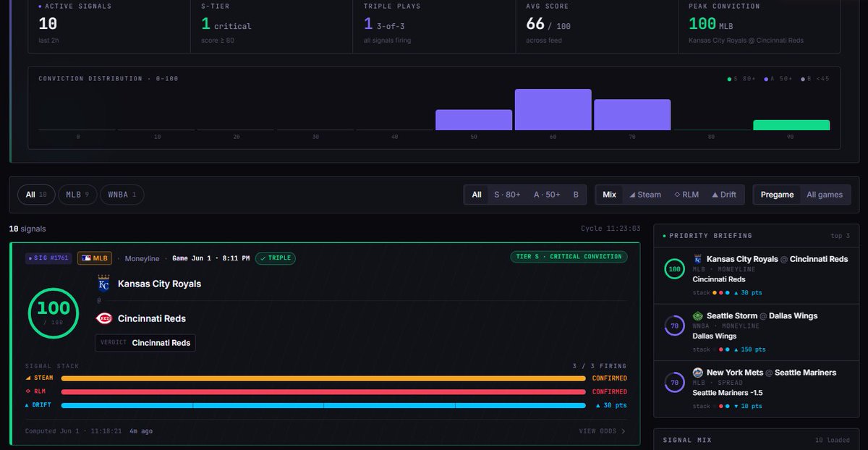Filter by RLM signals

coord(686,195)
